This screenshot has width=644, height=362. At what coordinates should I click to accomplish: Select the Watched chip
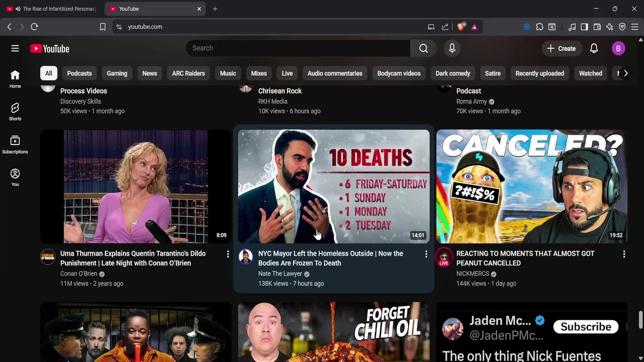pyautogui.click(x=590, y=73)
